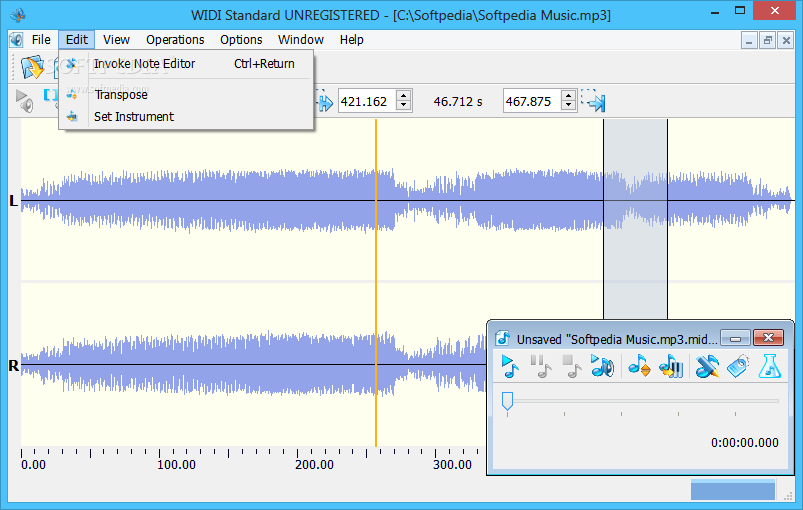Open the Operations menu

tap(175, 39)
